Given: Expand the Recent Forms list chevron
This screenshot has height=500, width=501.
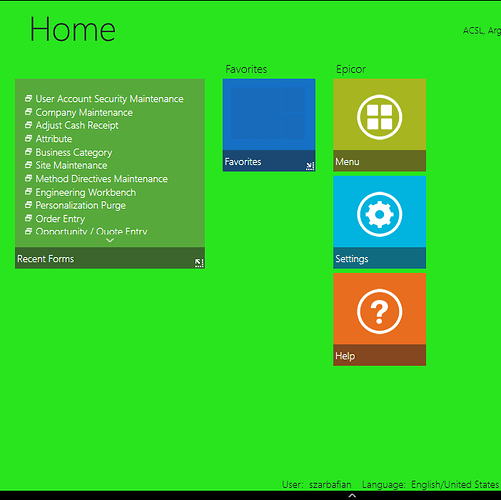Looking at the screenshot, I should pyautogui.click(x=110, y=240).
